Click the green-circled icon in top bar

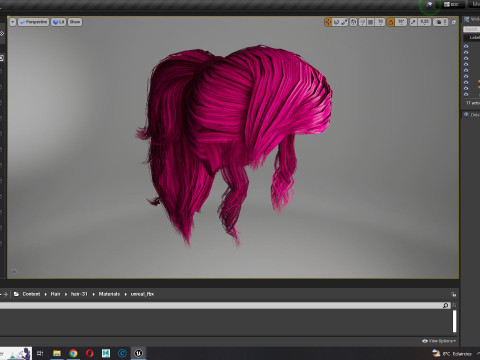point(430,5)
